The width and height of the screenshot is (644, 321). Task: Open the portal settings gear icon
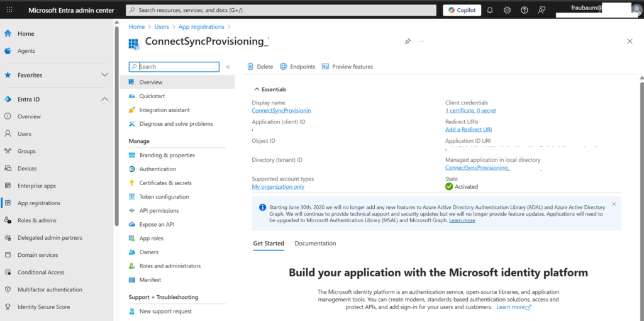[507, 10]
